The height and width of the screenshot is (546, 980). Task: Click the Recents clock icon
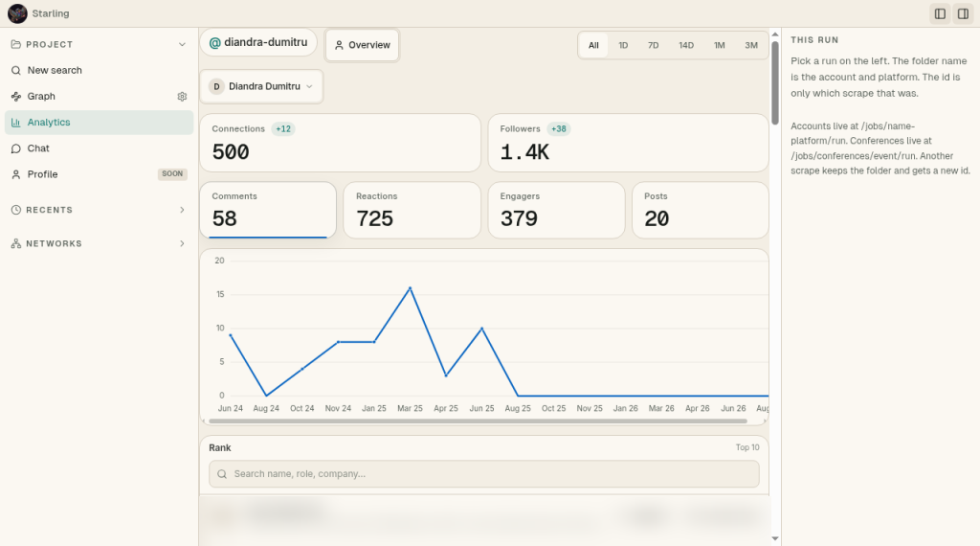tap(15, 210)
